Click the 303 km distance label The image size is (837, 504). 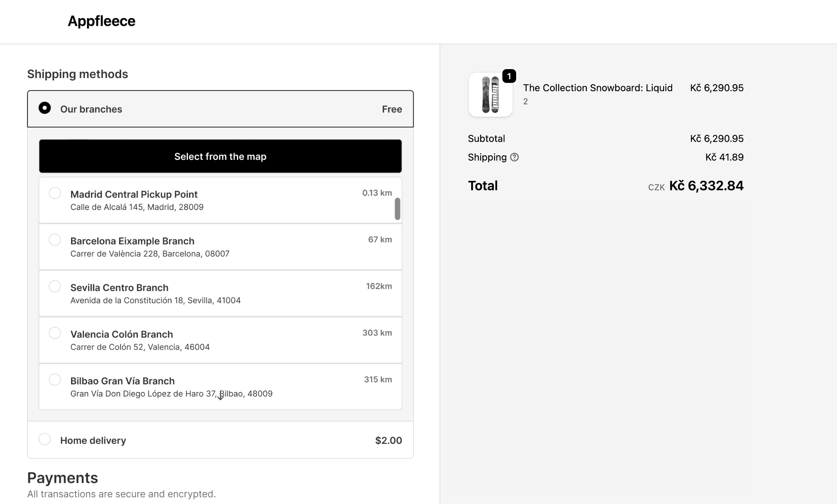click(377, 333)
